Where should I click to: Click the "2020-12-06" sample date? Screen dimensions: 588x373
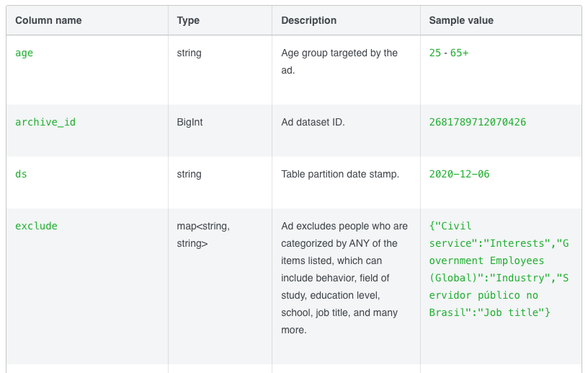459,174
